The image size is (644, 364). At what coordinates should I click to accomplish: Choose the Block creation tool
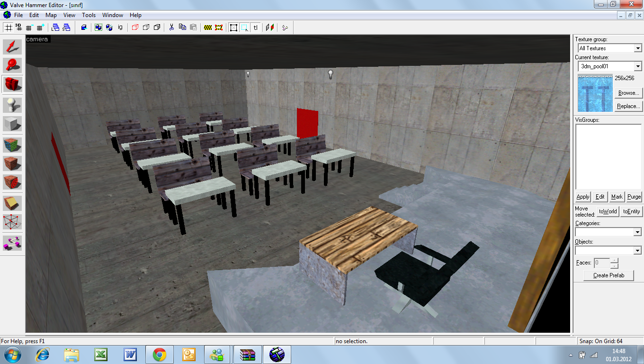coord(12,124)
